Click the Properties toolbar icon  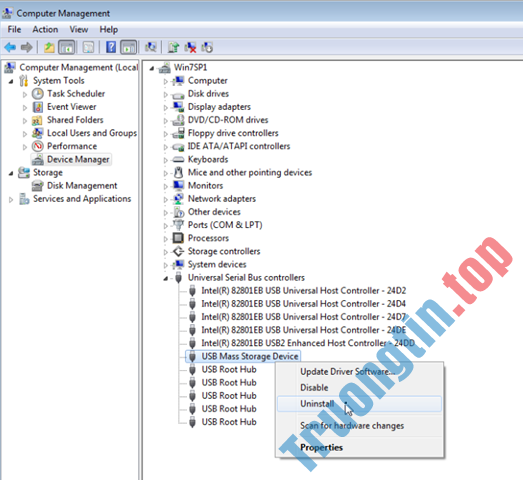[88, 47]
